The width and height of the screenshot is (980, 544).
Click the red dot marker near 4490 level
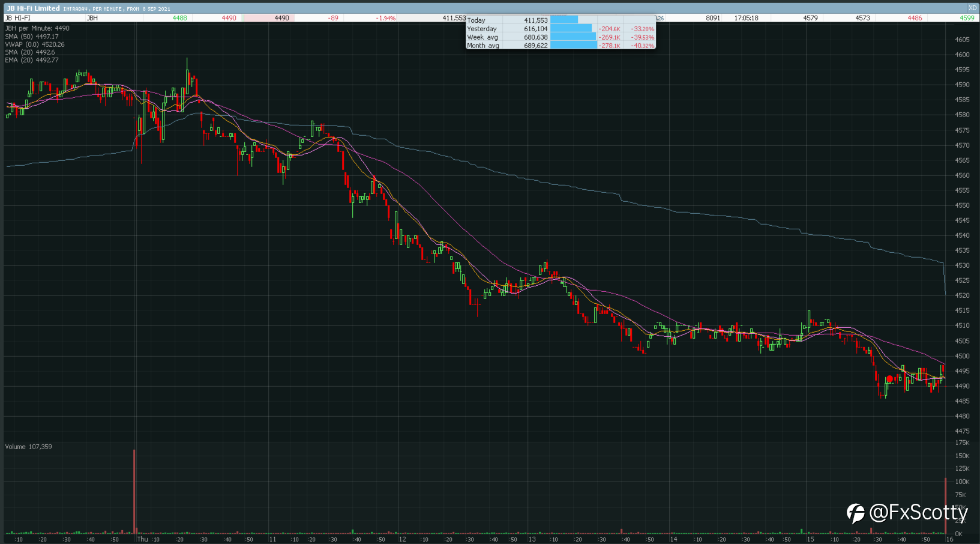(x=889, y=379)
